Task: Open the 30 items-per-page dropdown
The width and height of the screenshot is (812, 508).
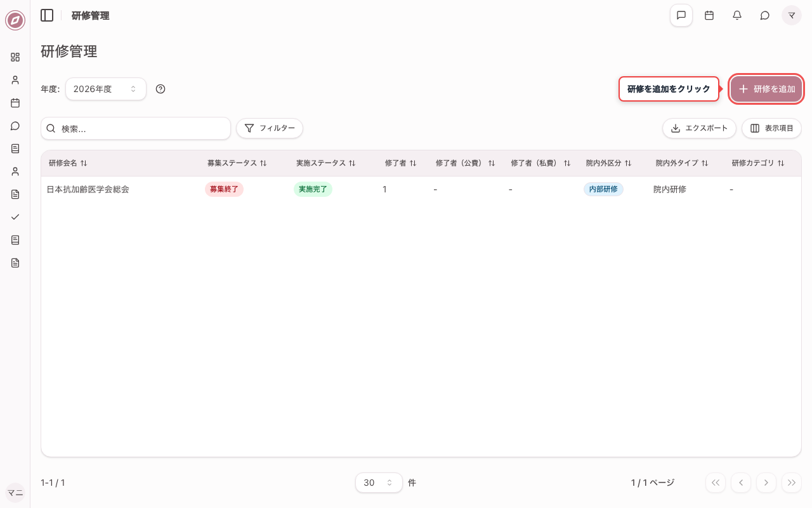Action: tap(379, 483)
